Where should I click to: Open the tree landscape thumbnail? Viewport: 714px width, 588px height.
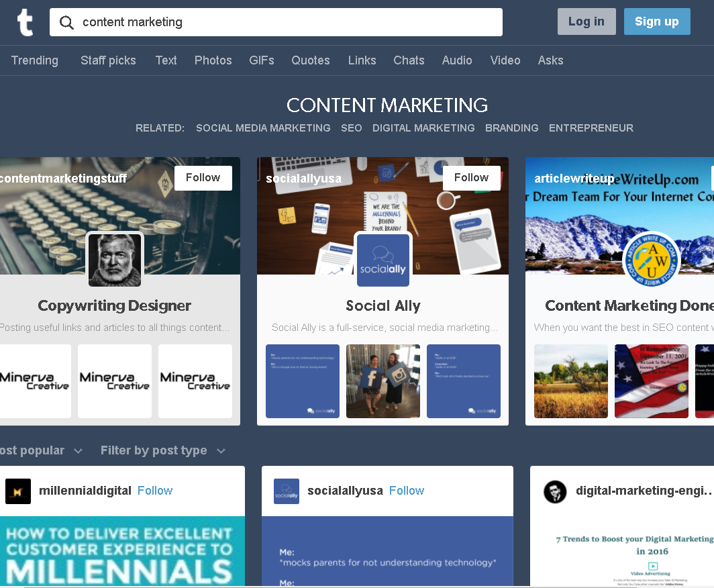click(x=571, y=381)
